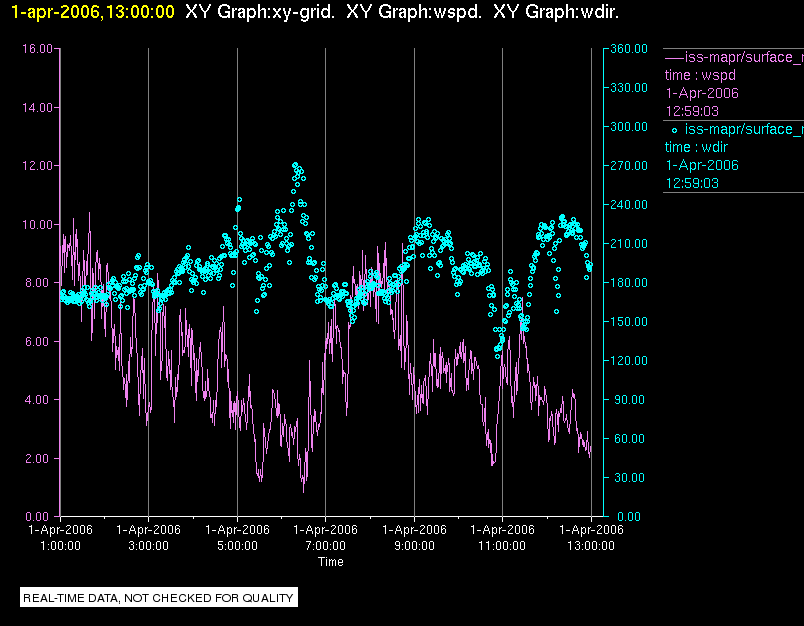Viewport: 804px width, 626px height.
Task: Click the 3:00:00 time axis label
Action: [x=149, y=546]
